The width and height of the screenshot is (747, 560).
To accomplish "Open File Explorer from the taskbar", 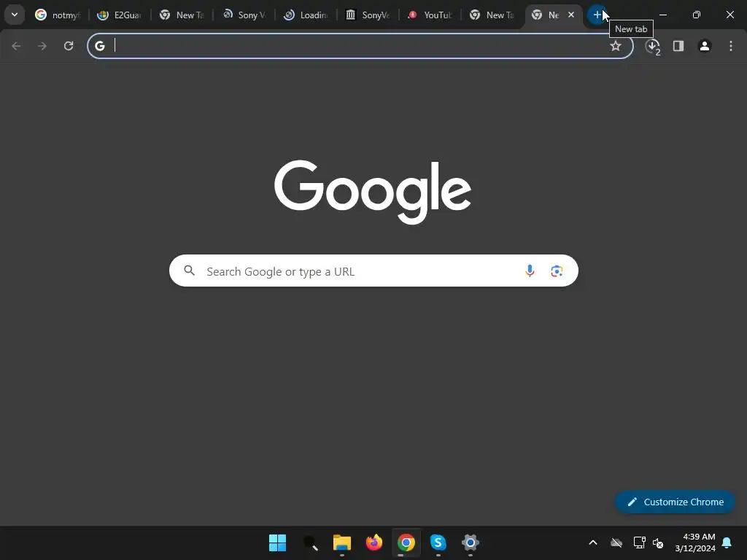I will pyautogui.click(x=341, y=542).
